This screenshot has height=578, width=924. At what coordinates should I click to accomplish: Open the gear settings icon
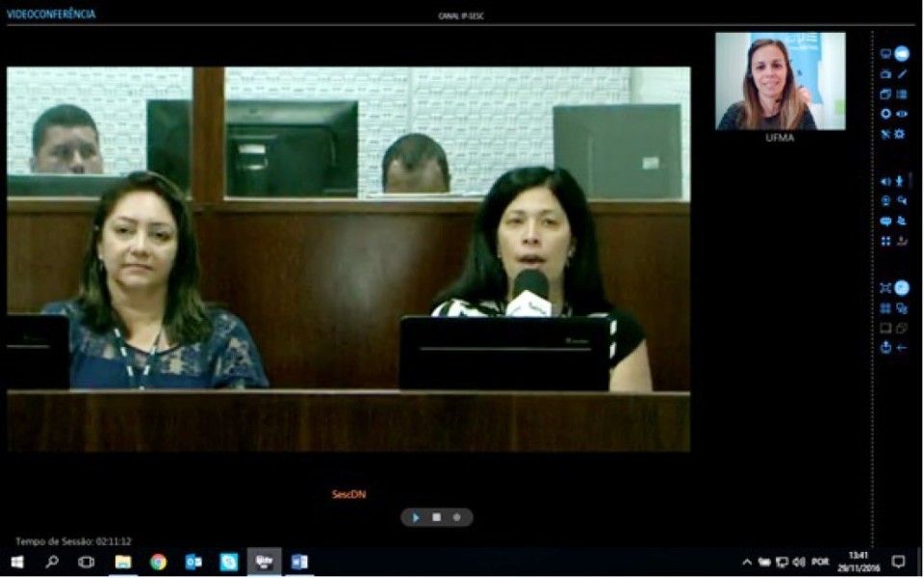pyautogui.click(x=900, y=134)
